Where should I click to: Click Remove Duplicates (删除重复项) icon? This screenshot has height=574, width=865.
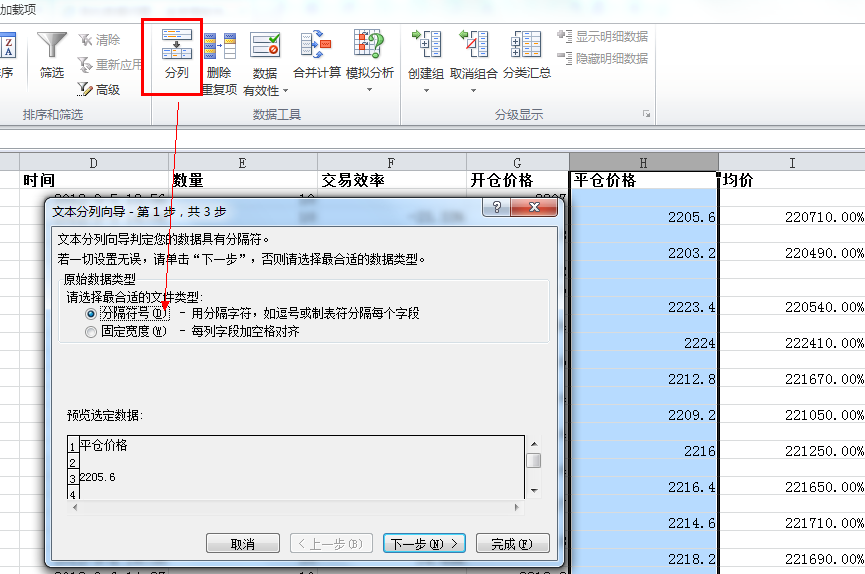click(x=220, y=46)
